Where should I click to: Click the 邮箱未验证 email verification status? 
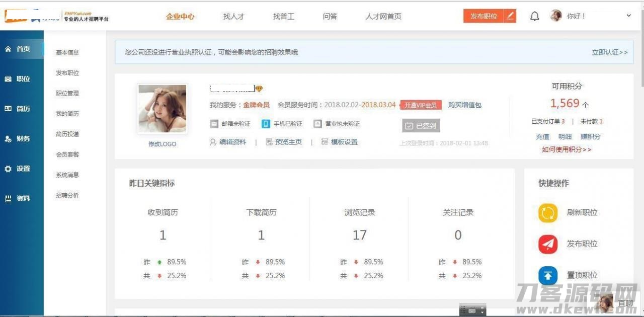[230, 124]
